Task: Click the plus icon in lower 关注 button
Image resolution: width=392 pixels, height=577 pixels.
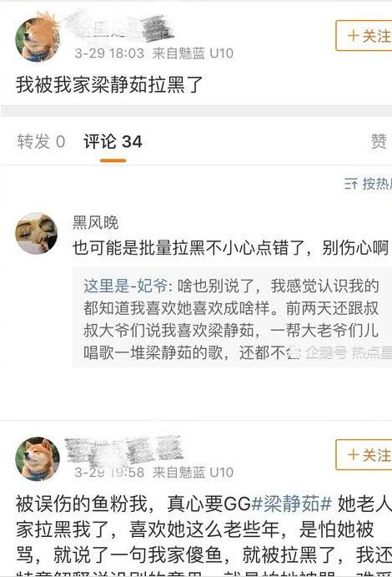Action: tap(353, 455)
